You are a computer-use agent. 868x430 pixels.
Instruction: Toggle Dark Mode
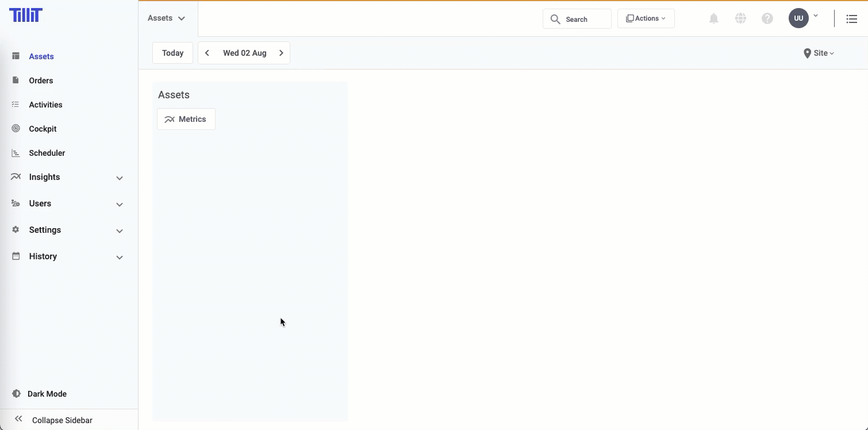[47, 394]
